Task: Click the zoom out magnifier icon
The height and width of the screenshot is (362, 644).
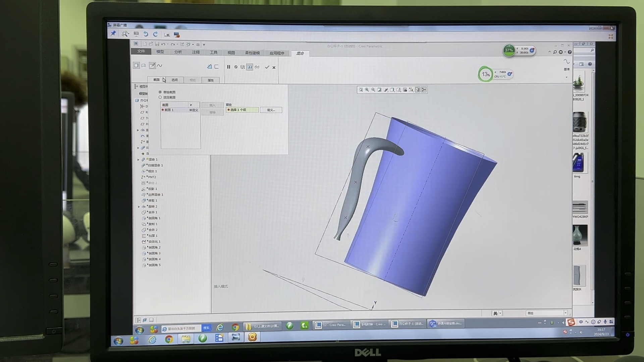Action: point(373,90)
